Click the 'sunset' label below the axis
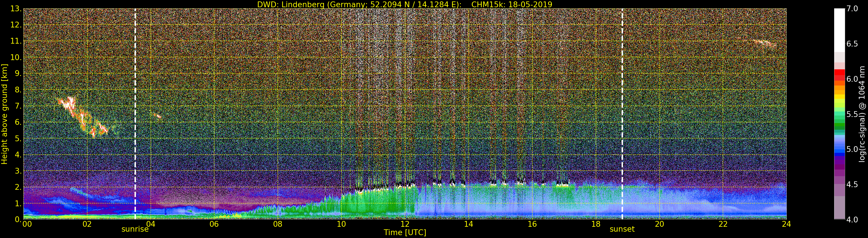The width and height of the screenshot is (868, 238). (x=622, y=229)
